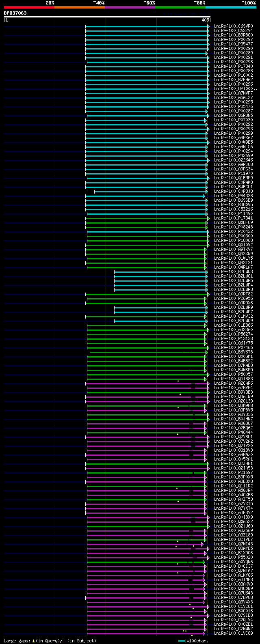Select the UniRef100_P84338 label
This screenshot has width=260, height=644.
233,196
